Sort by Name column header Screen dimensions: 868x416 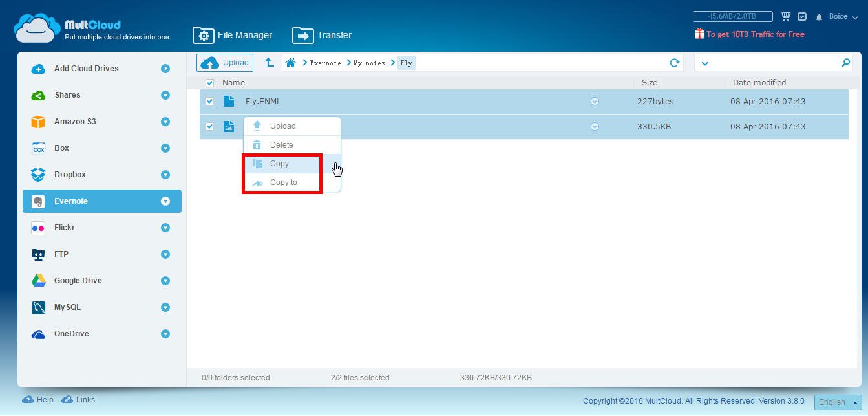point(233,83)
